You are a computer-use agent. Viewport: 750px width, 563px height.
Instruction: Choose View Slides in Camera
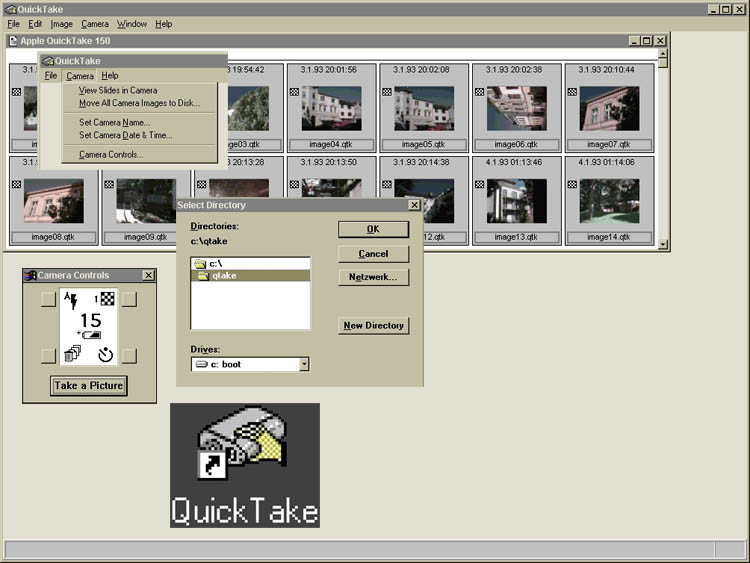(x=118, y=90)
